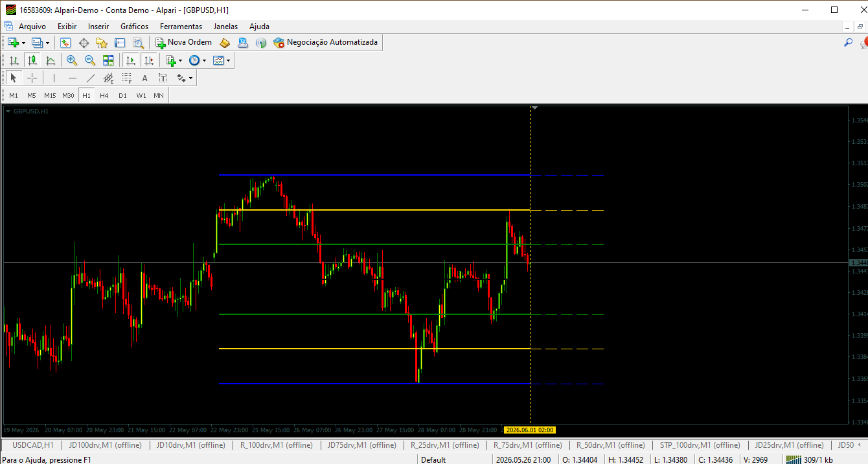Screen dimensions: 868x464
Task: Open the Inserir menu
Action: tap(98, 27)
